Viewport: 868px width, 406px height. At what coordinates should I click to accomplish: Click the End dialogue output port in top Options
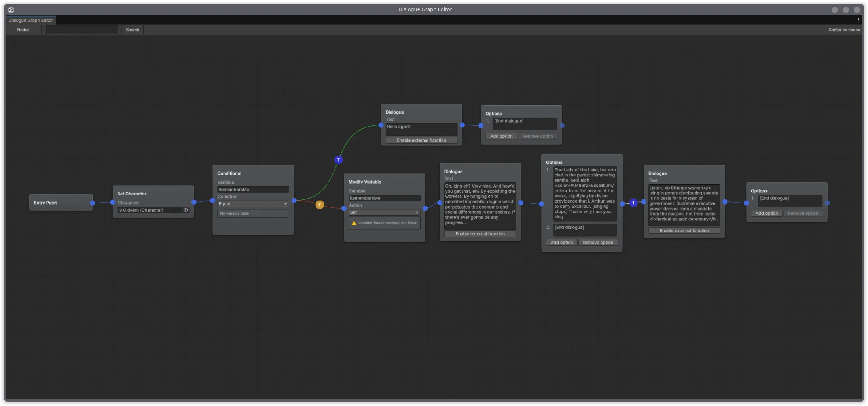click(x=562, y=125)
